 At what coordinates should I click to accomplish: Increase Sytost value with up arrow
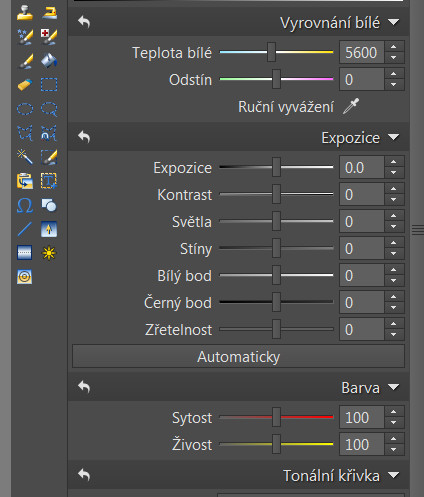click(394, 412)
